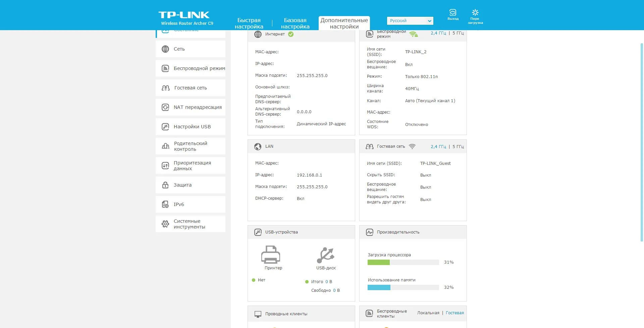Click the 31% processor load value
This screenshot has height=328, width=644.
coord(449,262)
